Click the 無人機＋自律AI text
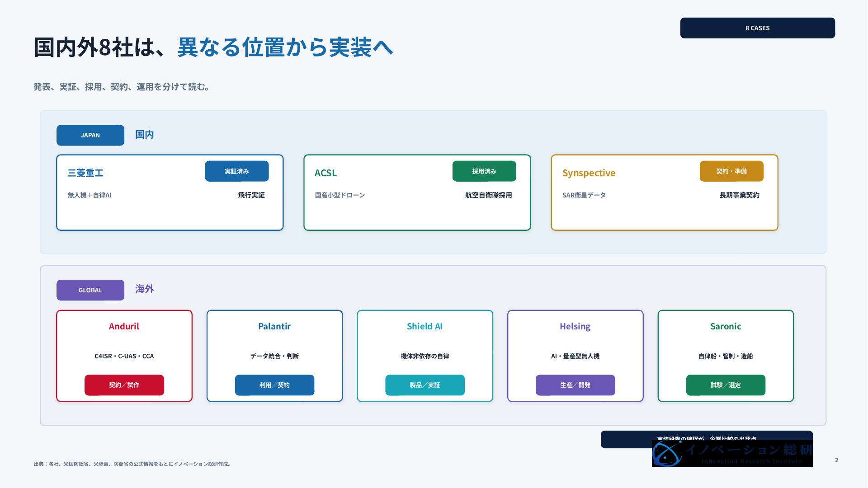The height and width of the screenshot is (488, 868). [x=90, y=195]
